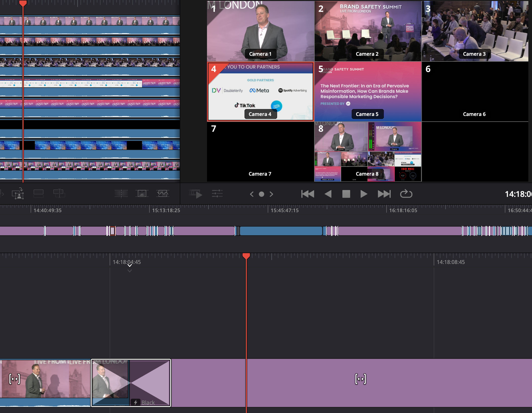
Task: Click the rewind to start button
Action: point(307,193)
